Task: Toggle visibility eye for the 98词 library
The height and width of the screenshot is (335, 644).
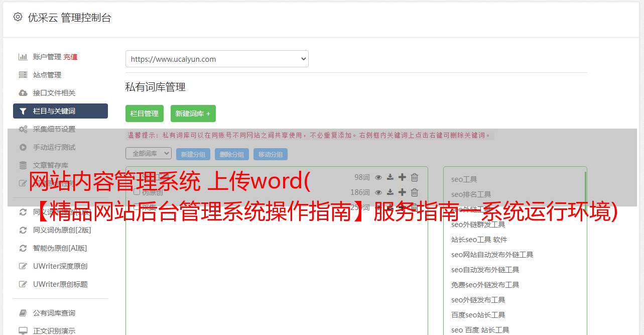Action: tap(378, 177)
